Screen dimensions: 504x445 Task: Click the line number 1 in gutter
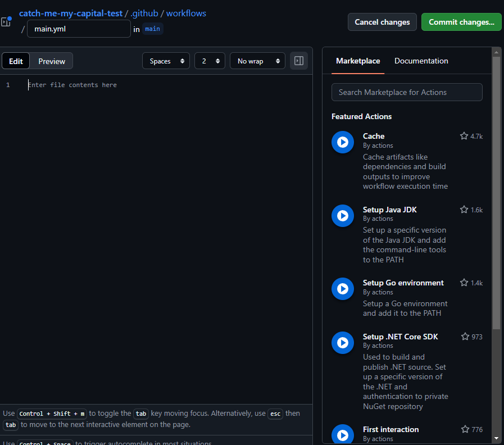(x=8, y=85)
